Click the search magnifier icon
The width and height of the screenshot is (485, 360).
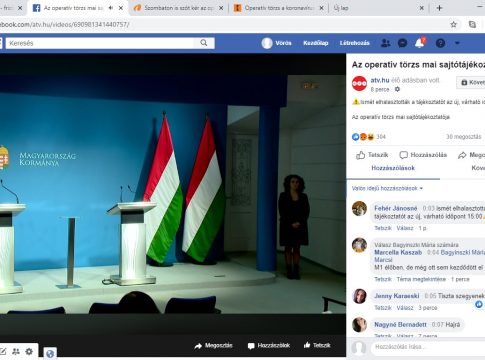204,43
